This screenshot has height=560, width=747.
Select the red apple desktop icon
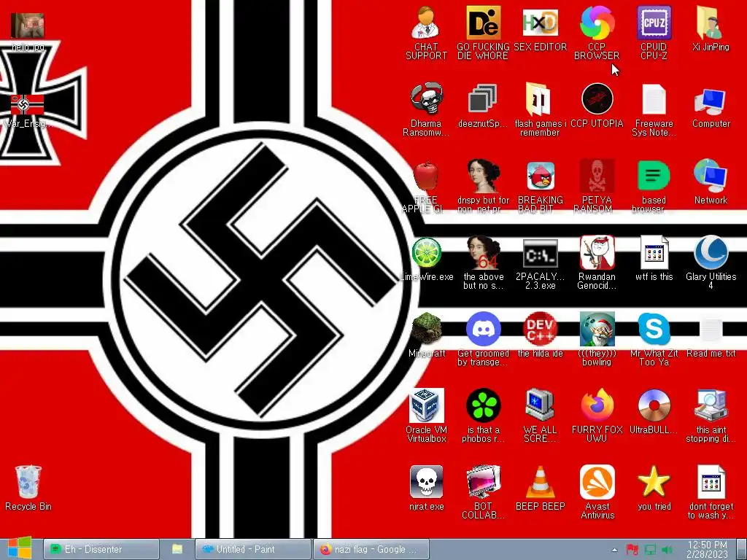point(426,176)
